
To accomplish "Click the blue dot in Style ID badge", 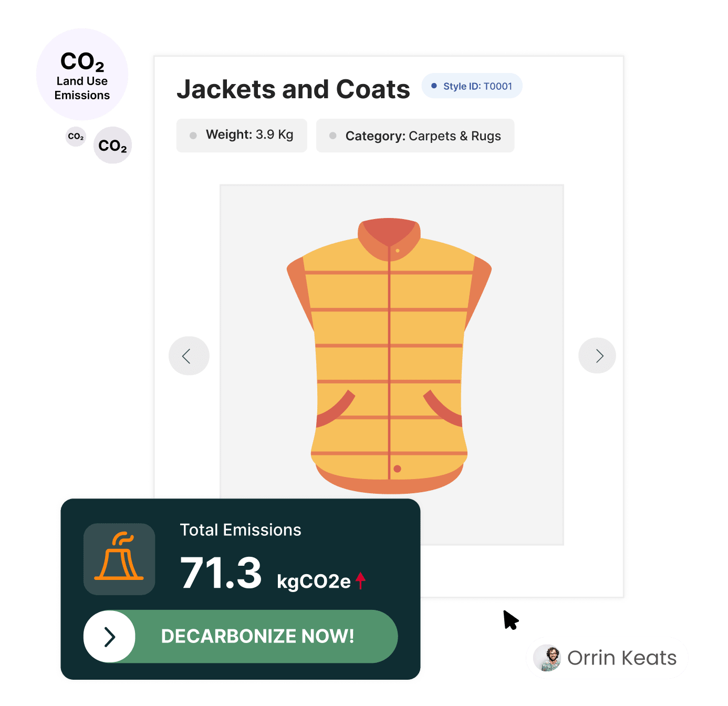I will coord(434,86).
